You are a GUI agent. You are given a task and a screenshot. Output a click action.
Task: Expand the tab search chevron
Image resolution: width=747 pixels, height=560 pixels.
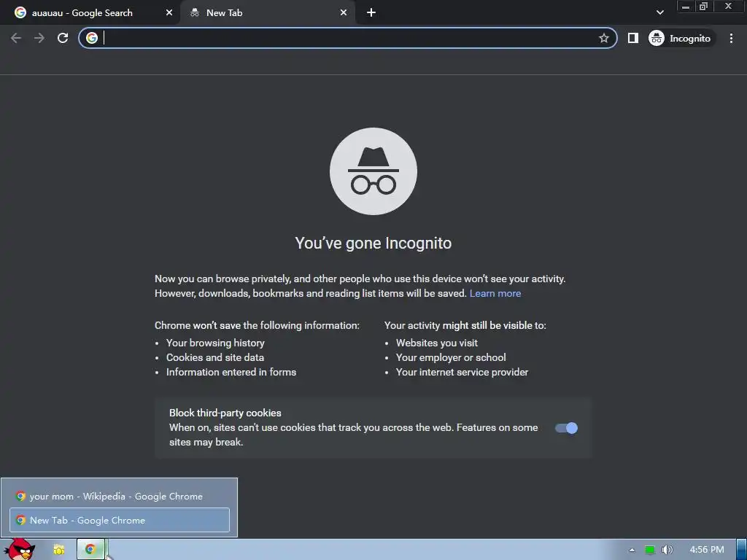tap(659, 12)
